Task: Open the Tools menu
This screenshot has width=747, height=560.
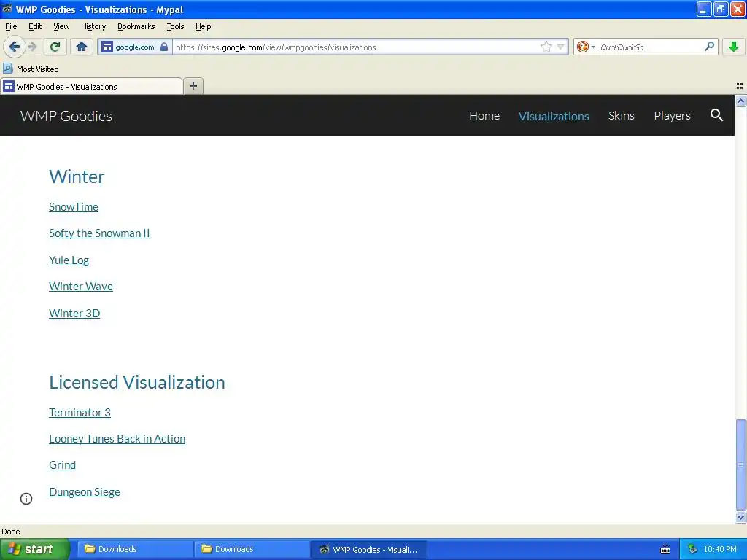Action: pos(175,26)
